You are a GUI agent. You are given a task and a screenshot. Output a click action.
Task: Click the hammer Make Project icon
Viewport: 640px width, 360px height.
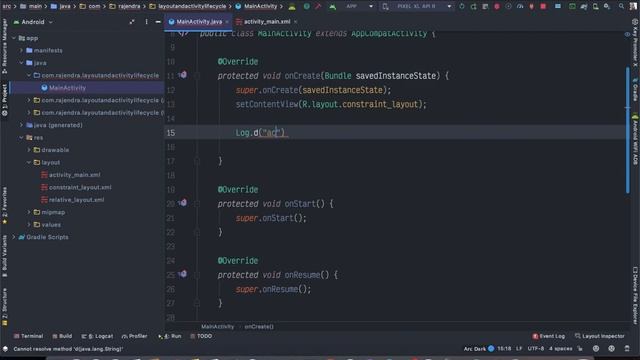point(318,6)
